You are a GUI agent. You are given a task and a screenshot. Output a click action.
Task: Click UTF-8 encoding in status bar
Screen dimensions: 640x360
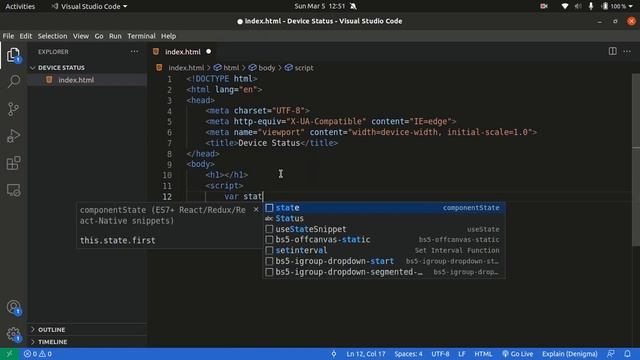[440, 354]
